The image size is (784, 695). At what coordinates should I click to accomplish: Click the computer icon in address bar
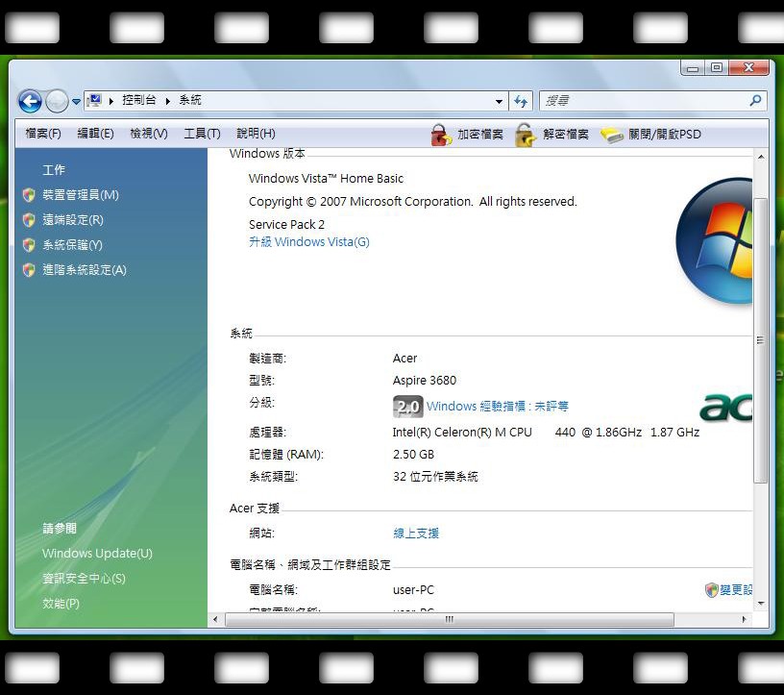click(94, 101)
